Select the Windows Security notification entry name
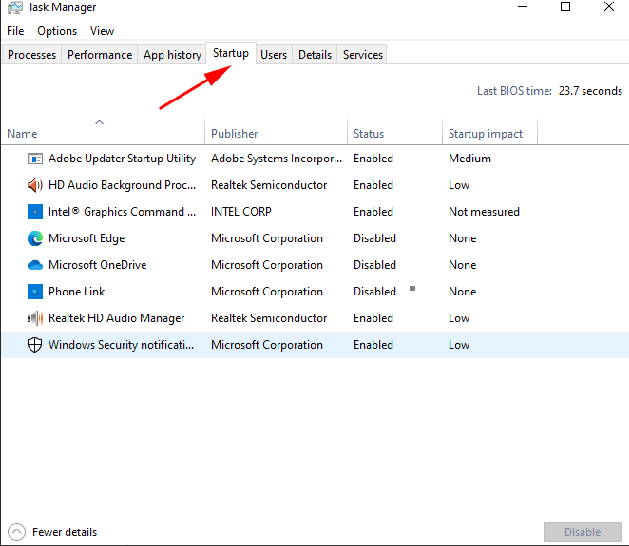The width and height of the screenshot is (629, 546). [121, 345]
